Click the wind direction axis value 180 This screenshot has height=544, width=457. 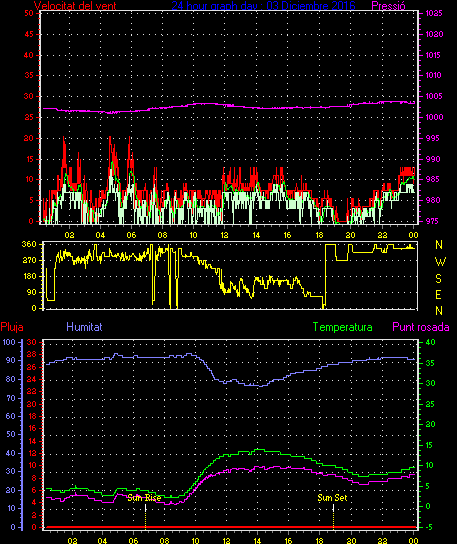[29, 277]
